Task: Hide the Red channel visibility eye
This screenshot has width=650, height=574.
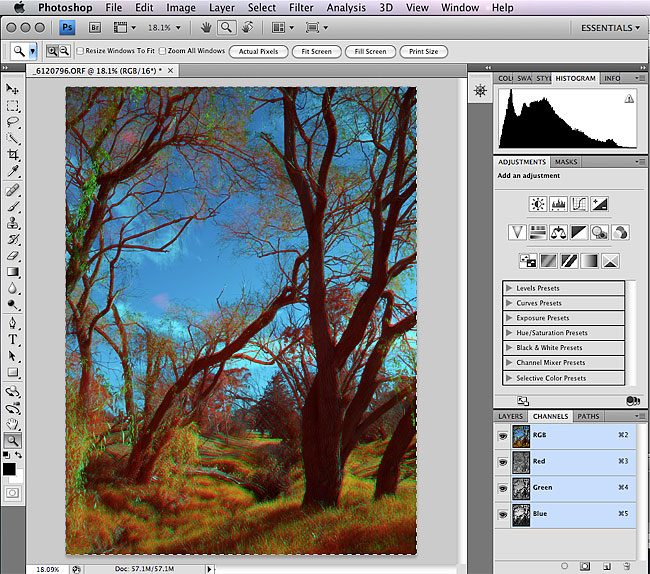Action: click(x=503, y=461)
